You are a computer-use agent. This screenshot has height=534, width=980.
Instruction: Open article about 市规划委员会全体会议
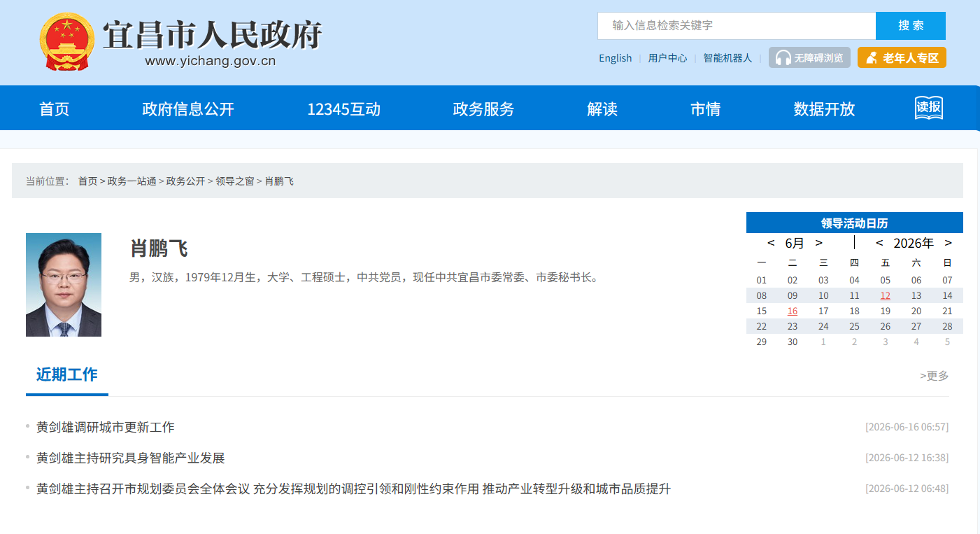coord(353,489)
